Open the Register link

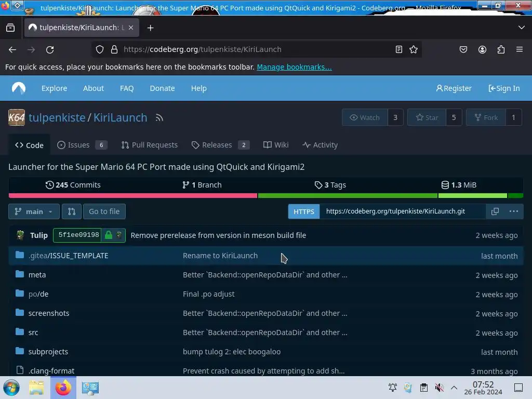click(x=454, y=88)
